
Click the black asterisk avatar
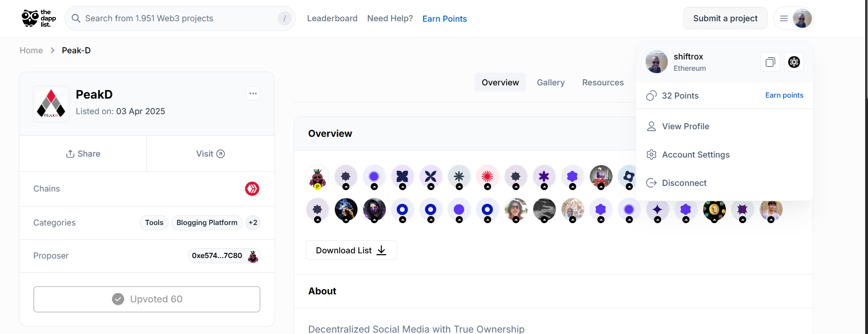459,176
